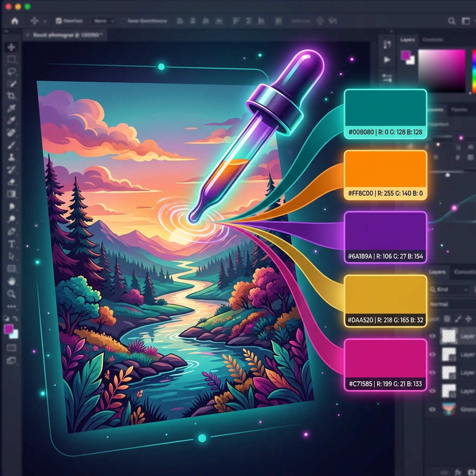Viewport: 476px width, 476px height.
Task: Reset default foreground and background colors
Action: coord(7,318)
